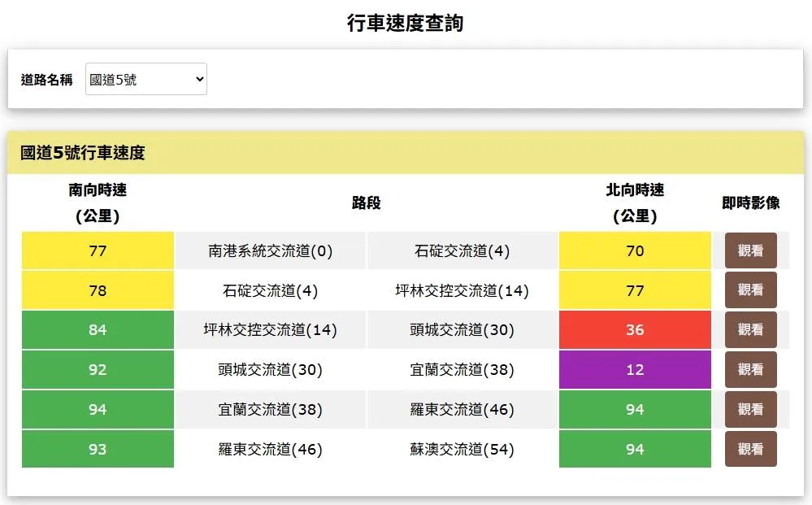Viewport: 812px width, 505px height.
Task: Click the 羅東交流道(46) cell beside speed 93
Action: tap(271, 449)
